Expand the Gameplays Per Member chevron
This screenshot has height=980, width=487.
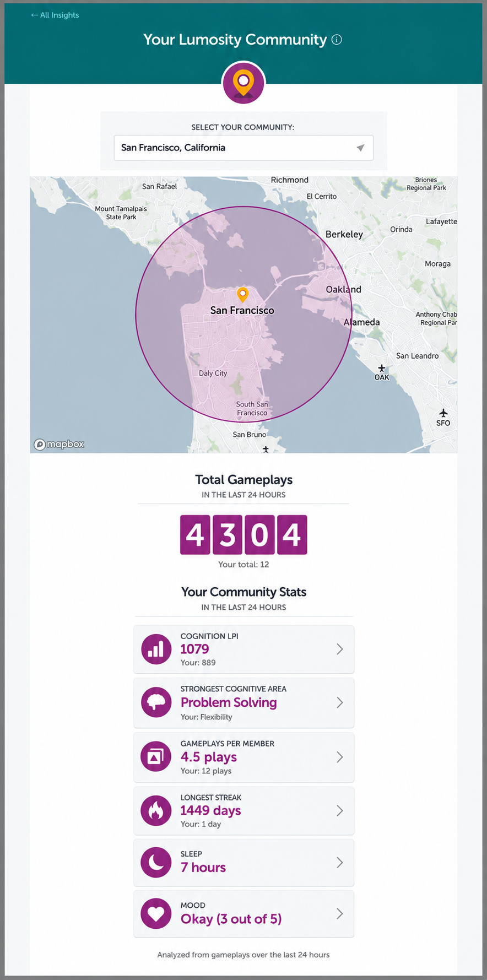point(340,757)
